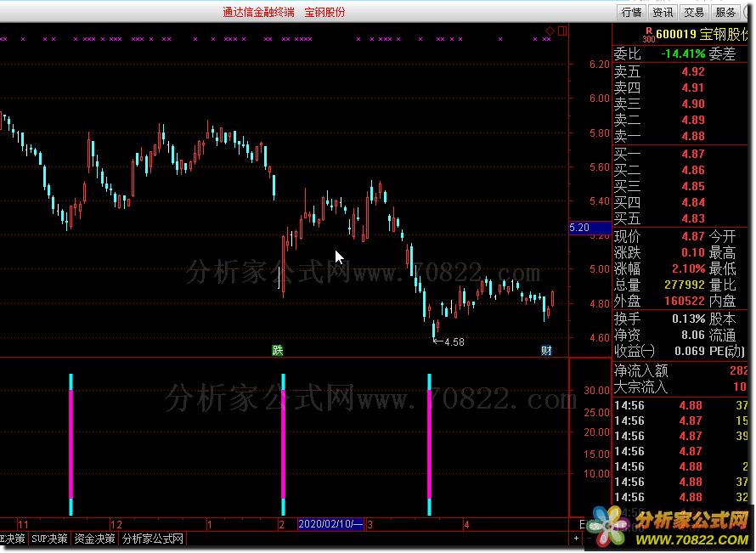Click the 卖二 price 4.89

click(x=693, y=120)
